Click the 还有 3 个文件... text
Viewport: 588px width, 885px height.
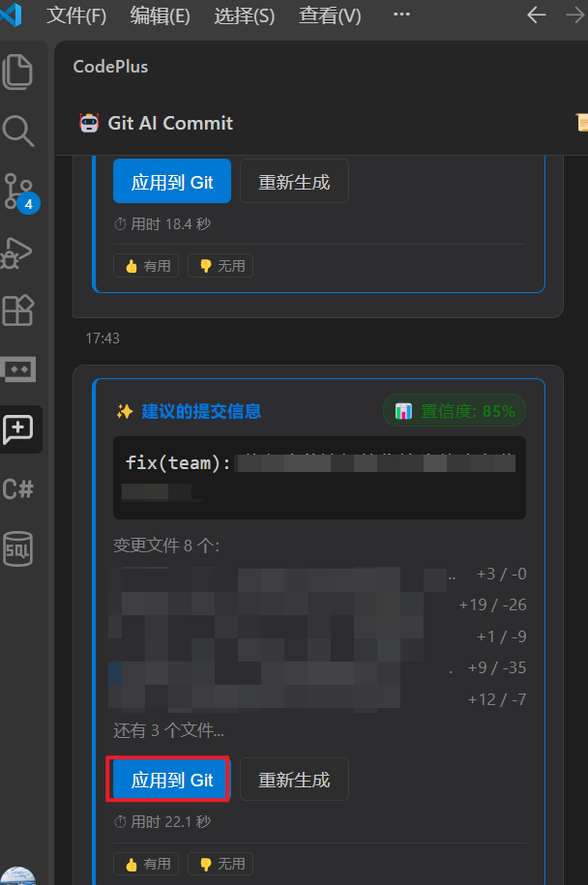(168, 730)
